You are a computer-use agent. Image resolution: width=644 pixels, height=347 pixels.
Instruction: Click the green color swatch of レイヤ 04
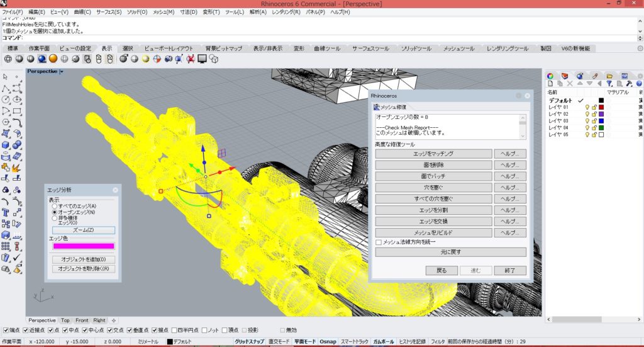pos(601,128)
